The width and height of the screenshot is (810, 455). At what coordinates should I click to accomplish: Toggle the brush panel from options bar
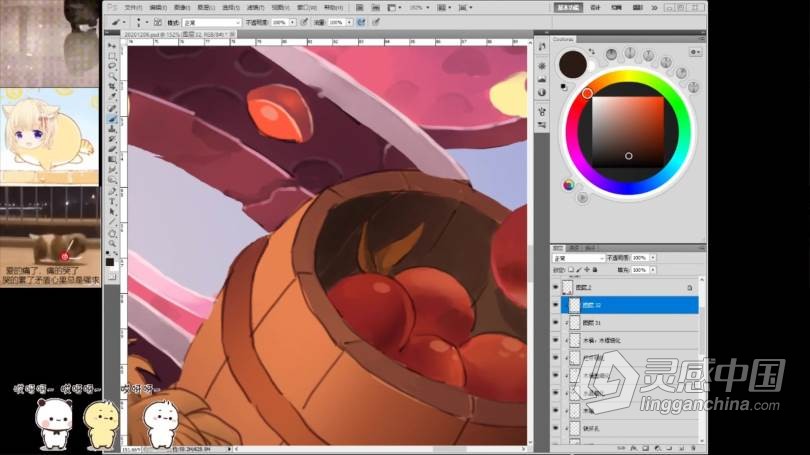[x=158, y=22]
